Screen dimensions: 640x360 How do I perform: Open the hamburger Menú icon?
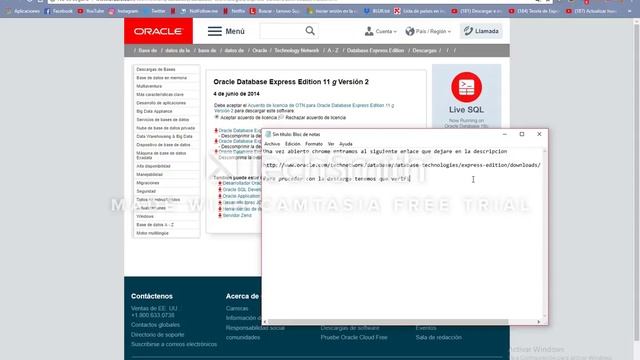point(215,31)
